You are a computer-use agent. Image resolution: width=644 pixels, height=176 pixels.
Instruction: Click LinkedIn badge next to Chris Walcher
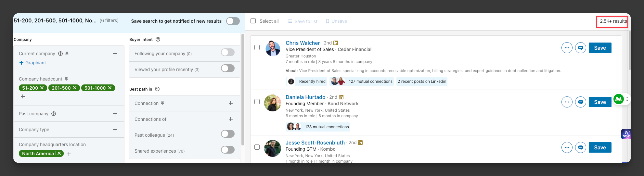click(x=336, y=43)
